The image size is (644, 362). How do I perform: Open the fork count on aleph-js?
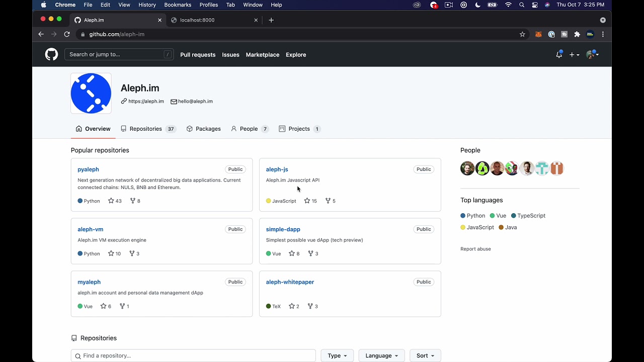pos(330,201)
